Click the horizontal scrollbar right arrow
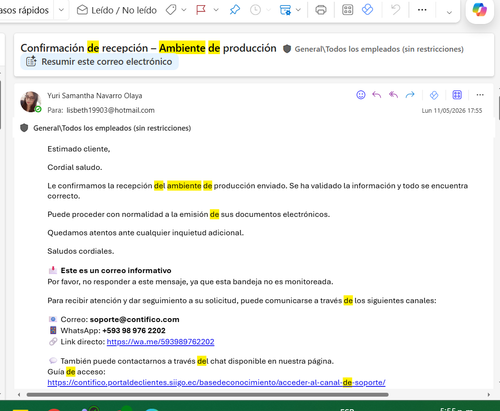500x411 pixels. point(489,395)
